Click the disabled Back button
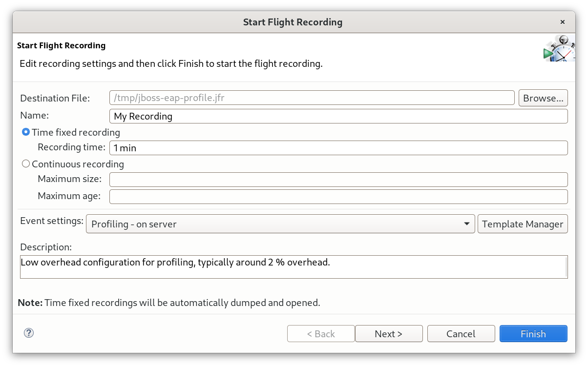Viewport: 588px width, 367px height. tap(321, 334)
